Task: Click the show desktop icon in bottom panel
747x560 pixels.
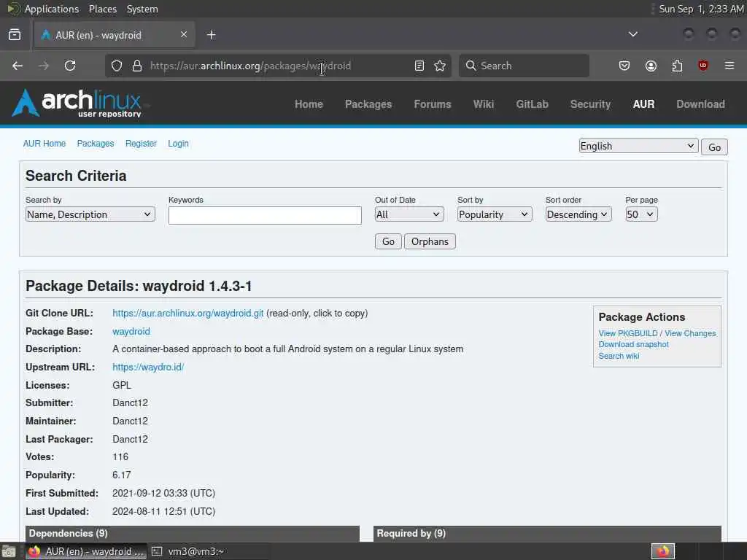Action: tap(9, 551)
